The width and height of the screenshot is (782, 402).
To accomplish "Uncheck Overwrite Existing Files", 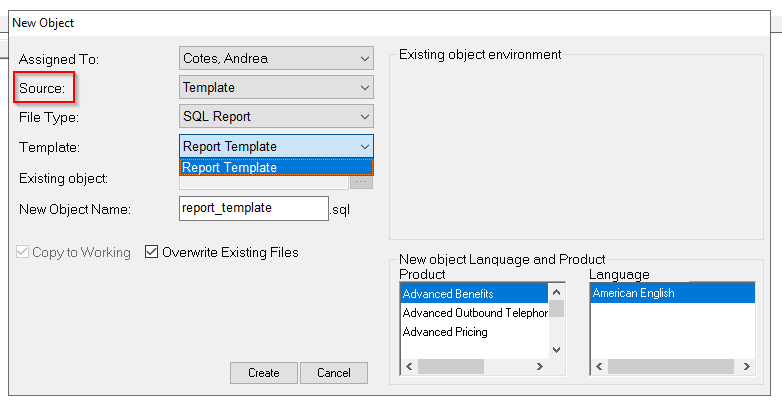I will coord(153,253).
